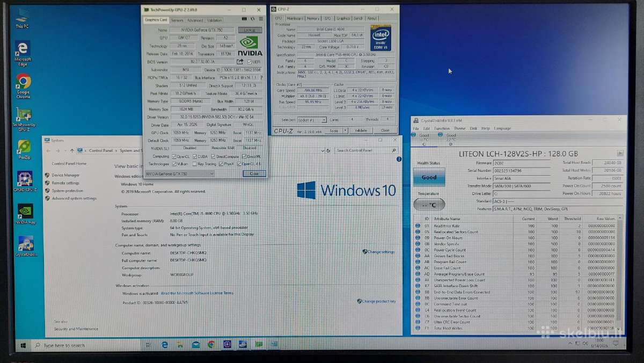The height and width of the screenshot is (363, 644).
Task: Open Function menu in CrystalDiskInfo
Action: point(442,128)
